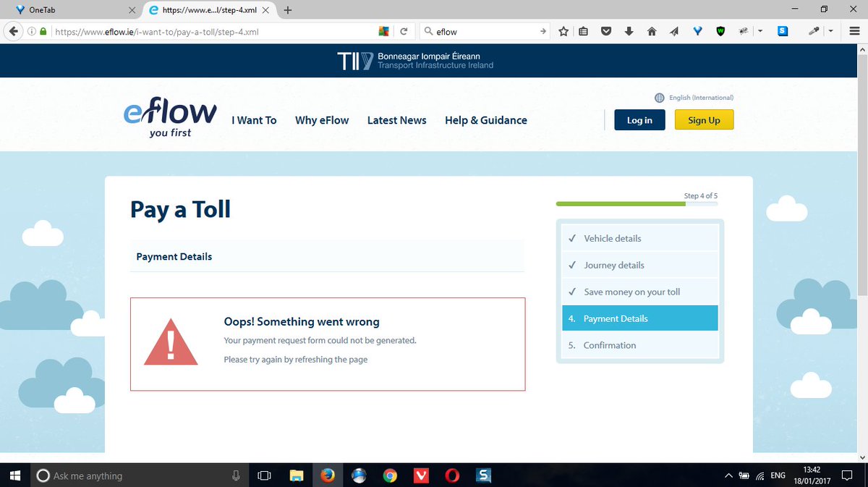Click the Log in button
The width and height of the screenshot is (868, 487).
coord(639,120)
